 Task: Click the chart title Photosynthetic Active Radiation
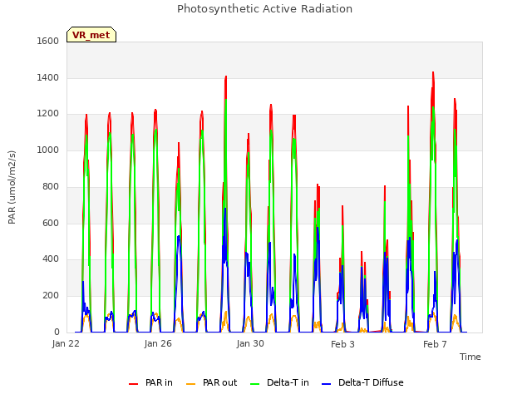(264, 9)
